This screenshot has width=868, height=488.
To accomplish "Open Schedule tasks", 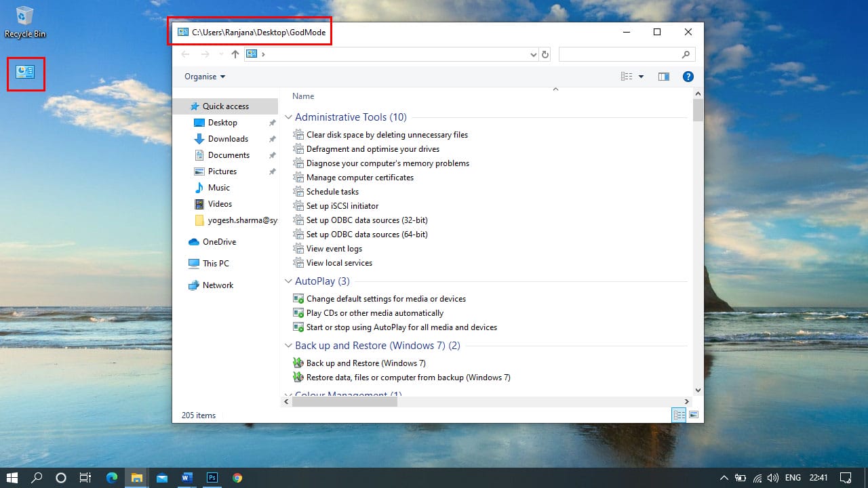I will point(332,192).
